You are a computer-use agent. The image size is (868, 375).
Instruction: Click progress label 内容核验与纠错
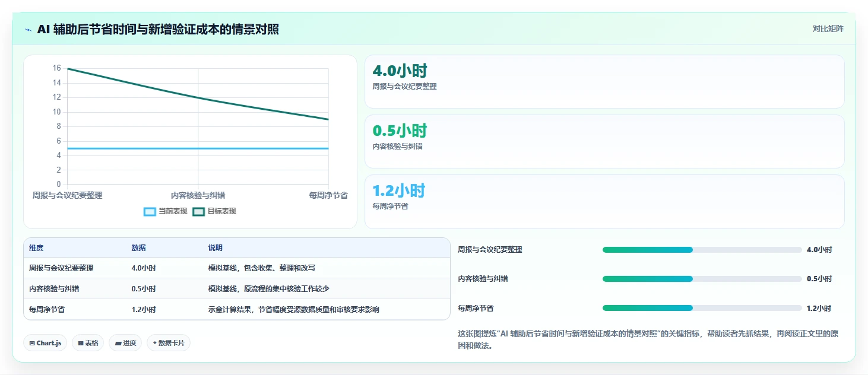point(483,279)
